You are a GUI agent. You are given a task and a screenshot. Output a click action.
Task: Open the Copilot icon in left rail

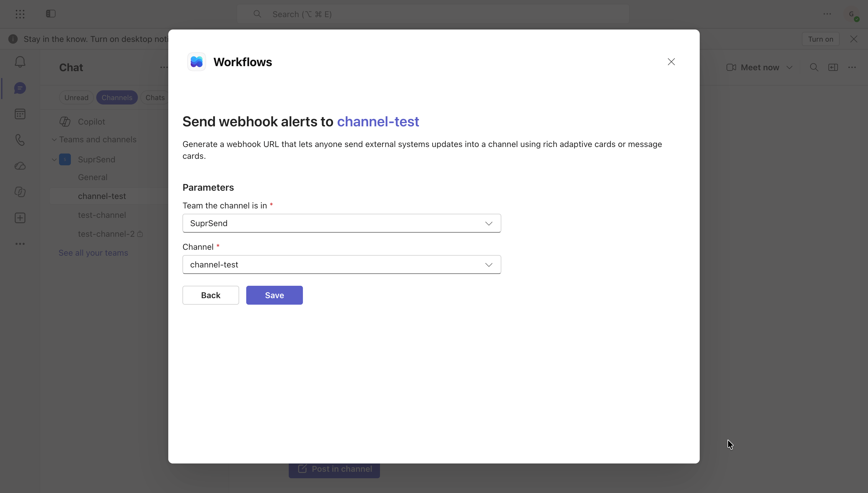coord(20,192)
